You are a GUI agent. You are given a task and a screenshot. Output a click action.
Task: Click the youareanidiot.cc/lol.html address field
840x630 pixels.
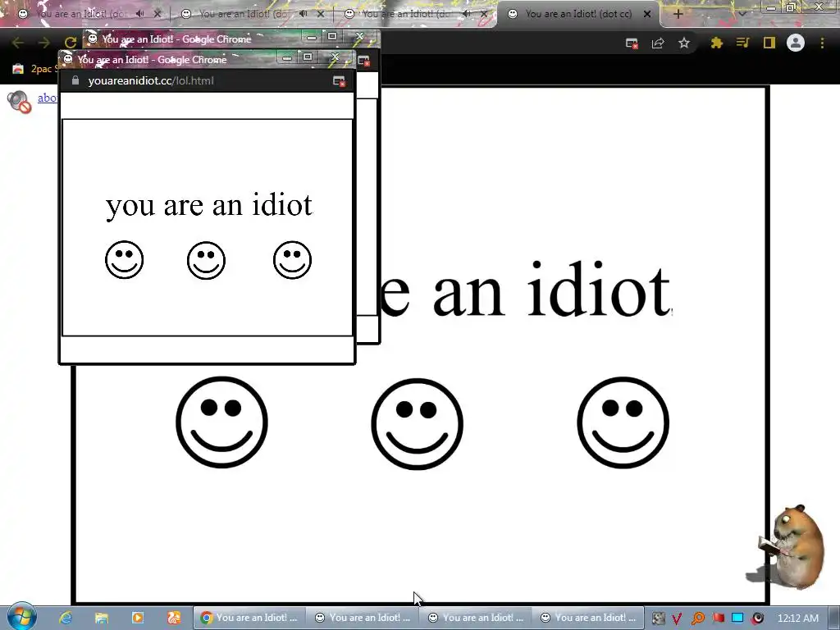click(x=151, y=81)
